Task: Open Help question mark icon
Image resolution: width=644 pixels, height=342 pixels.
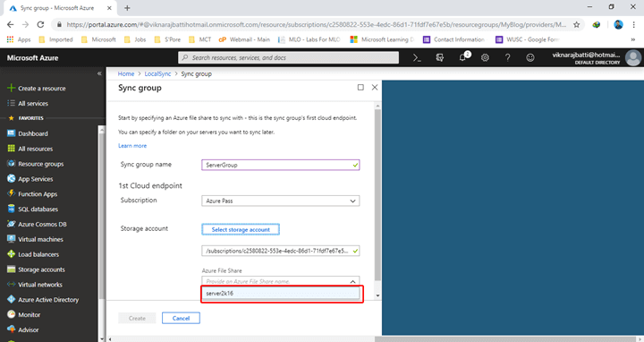Action: tap(508, 58)
